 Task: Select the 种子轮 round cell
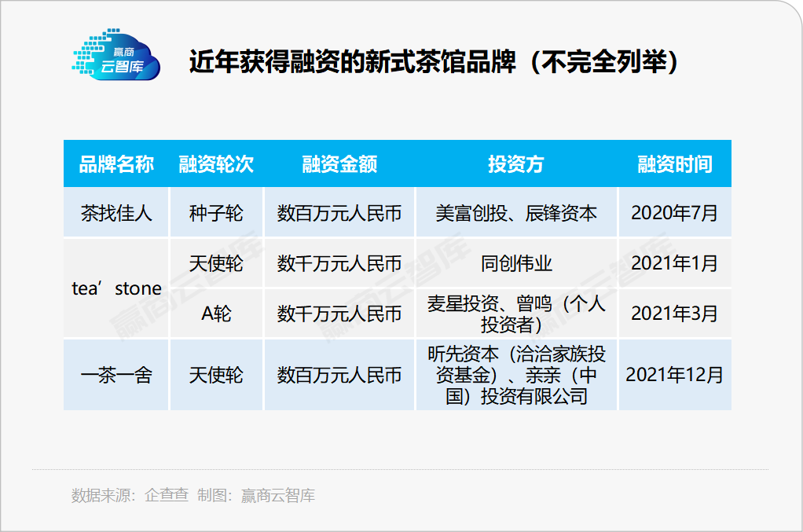(x=216, y=213)
